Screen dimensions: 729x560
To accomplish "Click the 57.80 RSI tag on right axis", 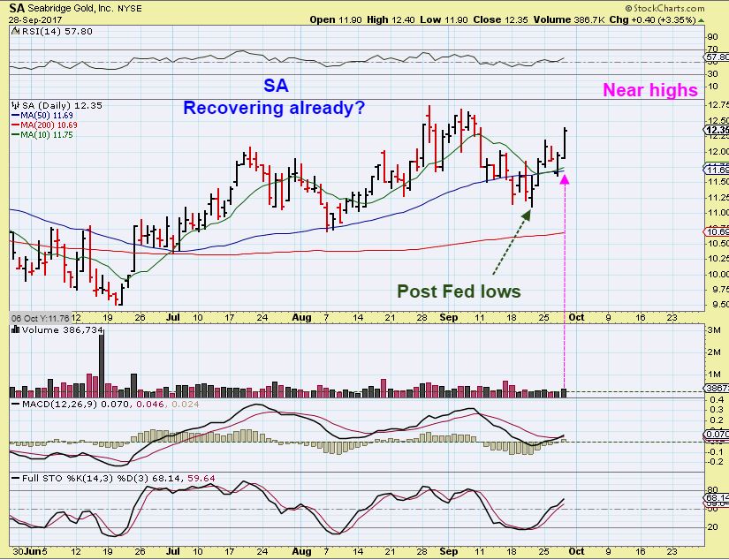I will click(x=717, y=57).
